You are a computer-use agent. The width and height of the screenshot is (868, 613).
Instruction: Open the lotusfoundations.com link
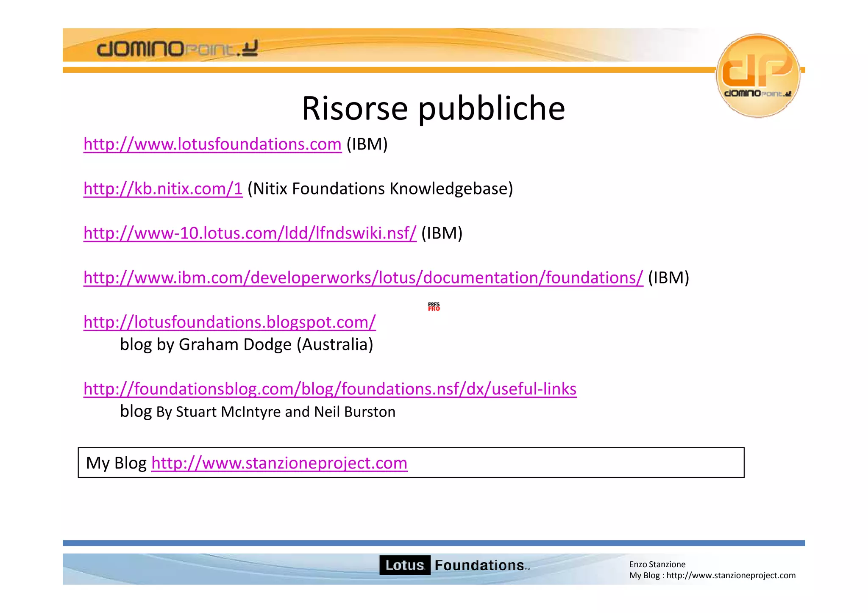[212, 144]
